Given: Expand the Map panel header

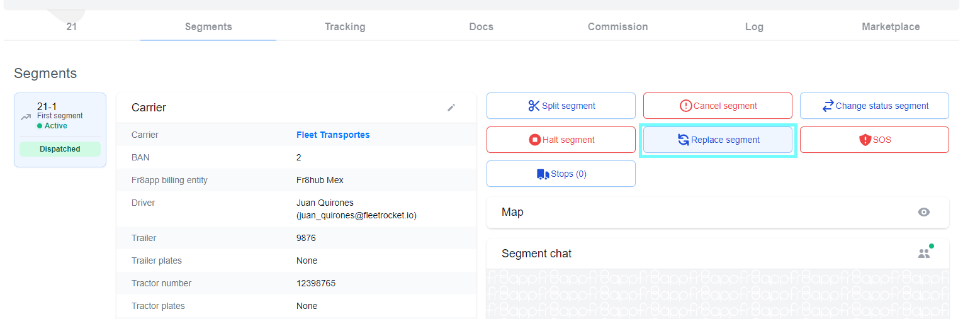Looking at the screenshot, I should click(x=718, y=212).
